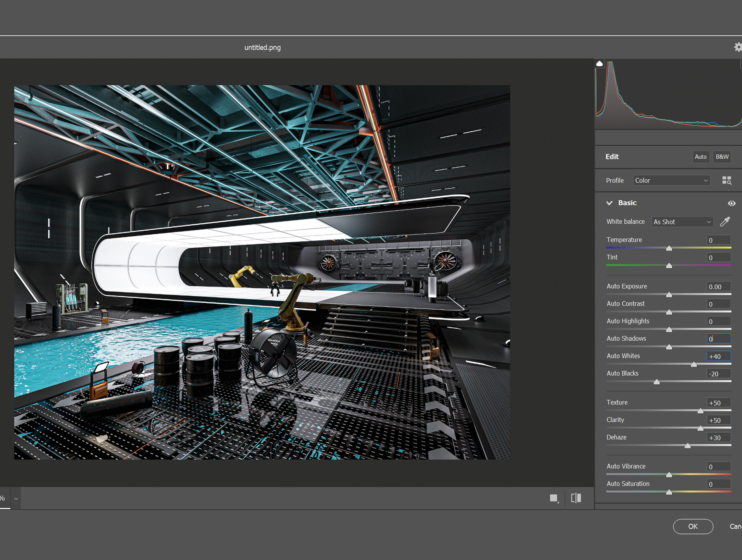Click the Contrast slider handle

[x=669, y=312]
